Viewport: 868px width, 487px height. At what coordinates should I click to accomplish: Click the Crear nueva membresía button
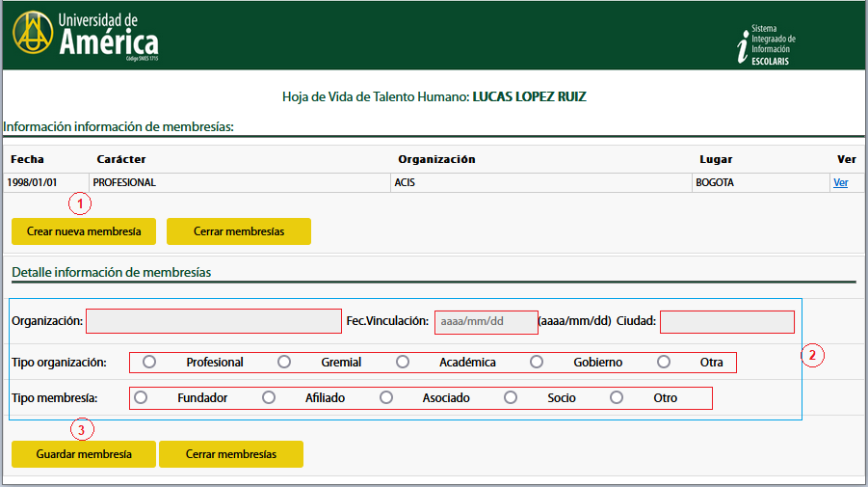tap(84, 231)
